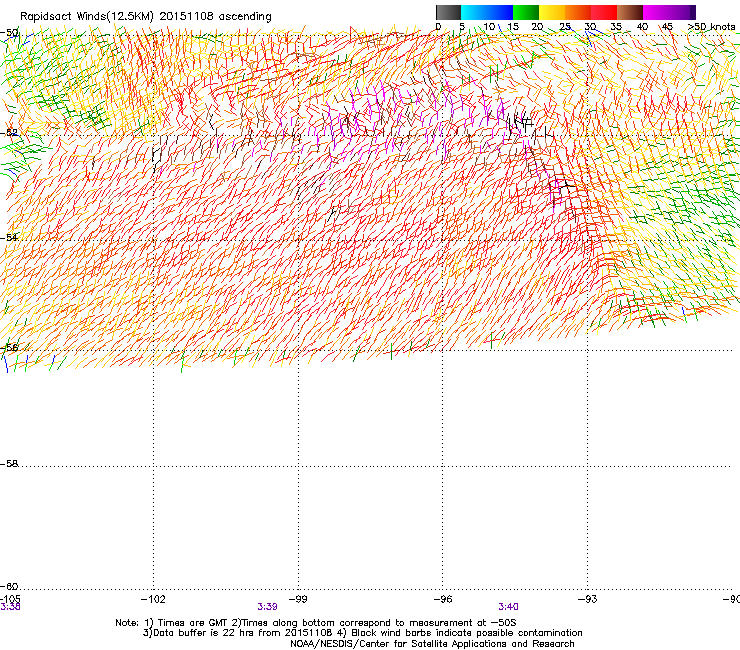Click the Rapidscat Winds title text

point(146,16)
